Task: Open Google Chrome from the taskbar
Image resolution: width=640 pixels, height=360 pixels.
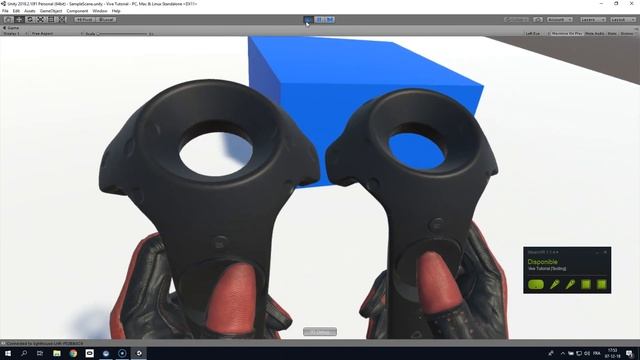Action: pyautogui.click(x=73, y=353)
